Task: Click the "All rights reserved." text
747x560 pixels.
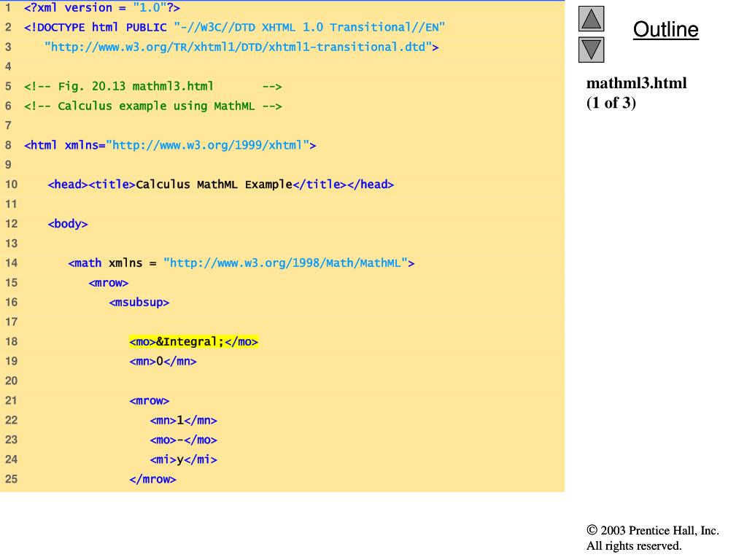Action: tap(634, 545)
